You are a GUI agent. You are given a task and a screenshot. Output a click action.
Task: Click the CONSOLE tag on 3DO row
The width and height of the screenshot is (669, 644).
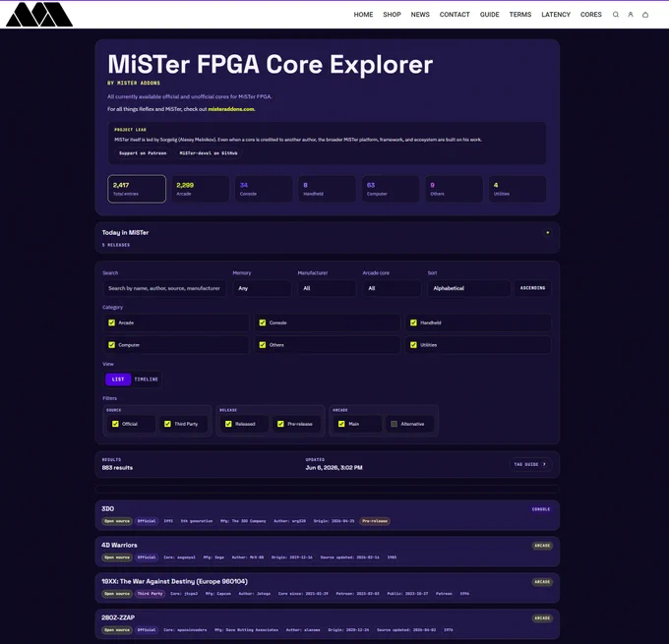pos(541,509)
